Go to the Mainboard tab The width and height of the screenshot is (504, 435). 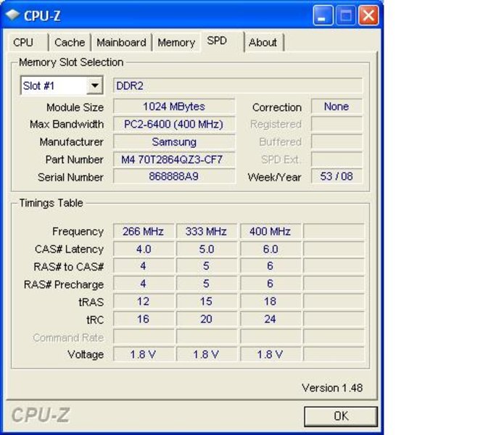click(121, 43)
